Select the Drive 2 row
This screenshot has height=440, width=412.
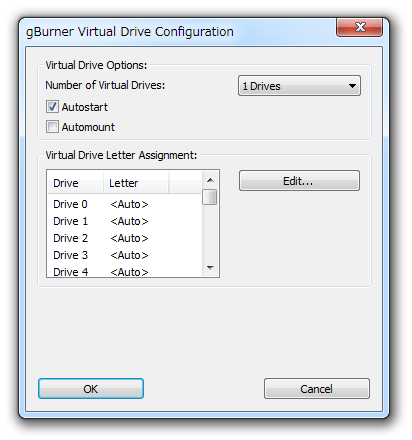(x=125, y=238)
